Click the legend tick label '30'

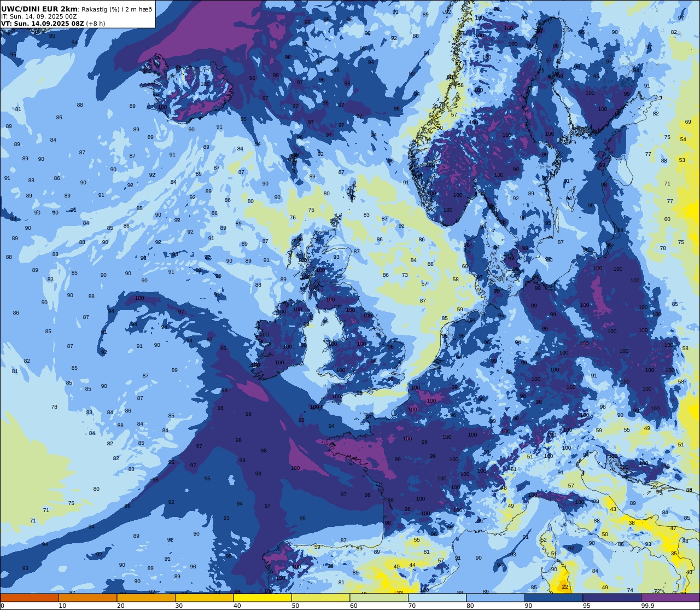[x=179, y=606]
